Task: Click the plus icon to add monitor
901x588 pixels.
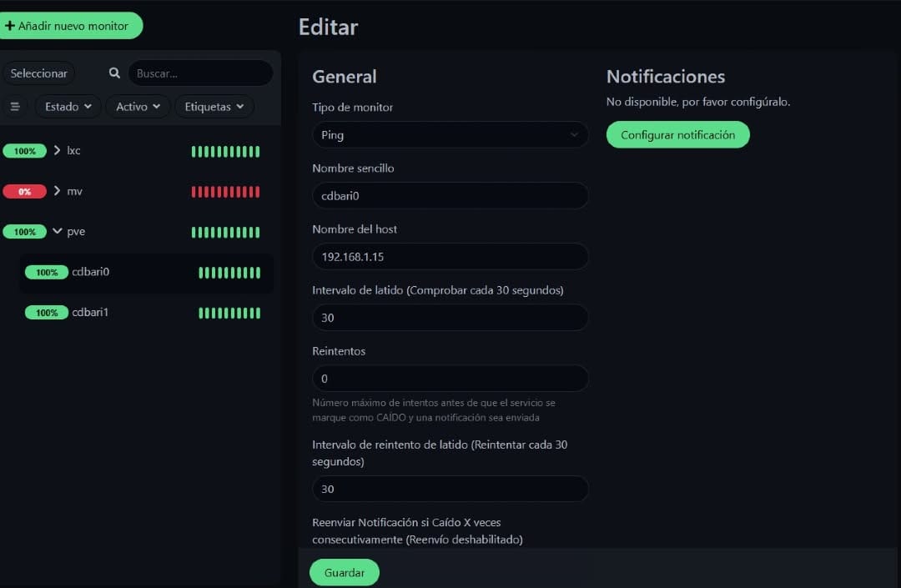Action: 10,26
